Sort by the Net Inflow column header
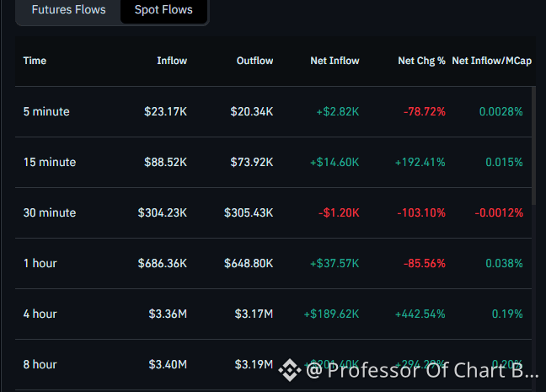 [x=335, y=61]
